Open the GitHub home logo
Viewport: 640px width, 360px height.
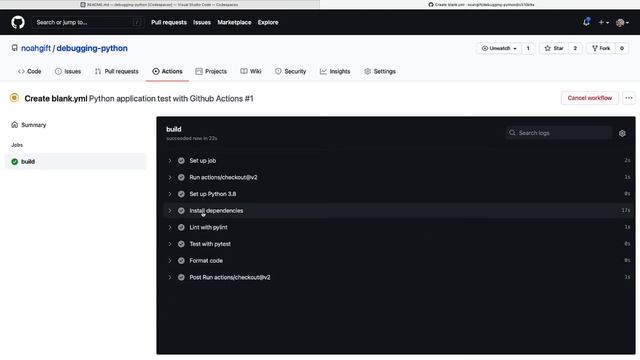point(18,22)
